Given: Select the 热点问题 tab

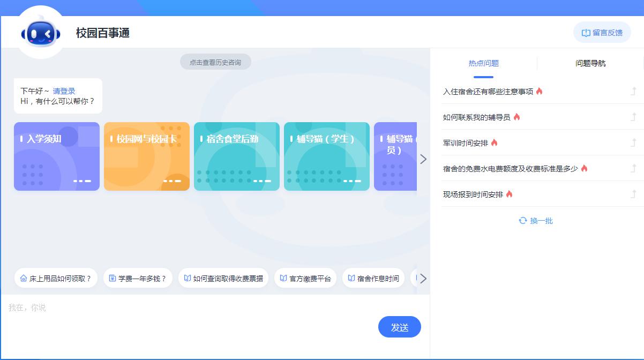Looking at the screenshot, I should [x=483, y=63].
